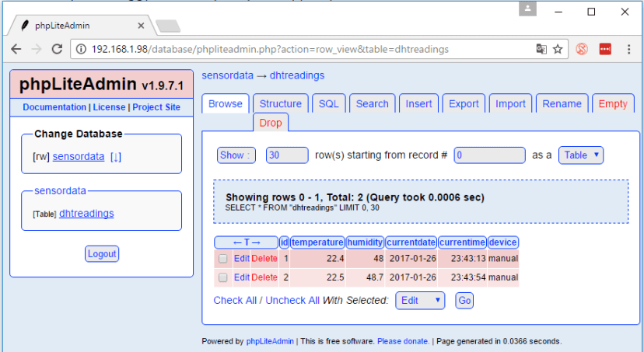Viewport: 644px width, 352px height.
Task: Bookmark this page with the star icon
Action: pyautogui.click(x=558, y=49)
